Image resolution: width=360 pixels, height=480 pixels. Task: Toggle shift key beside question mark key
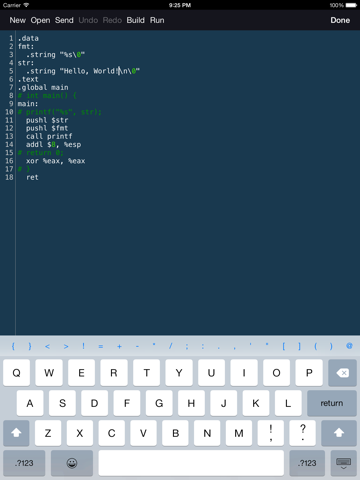tap(339, 433)
